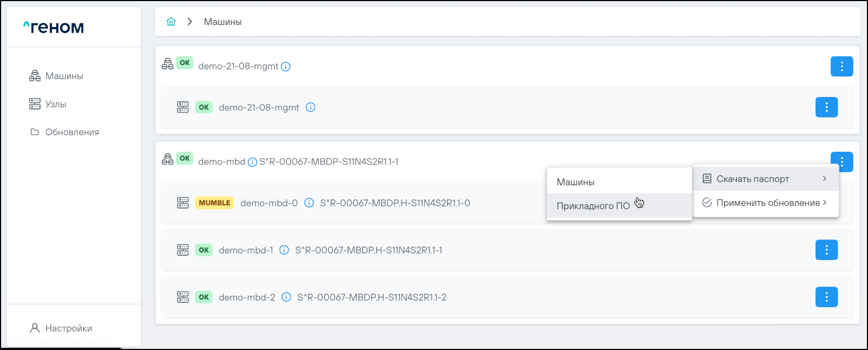Image resolution: width=868 pixels, height=350 pixels.
Task: Go to Узлы in sidebar
Action: (55, 104)
